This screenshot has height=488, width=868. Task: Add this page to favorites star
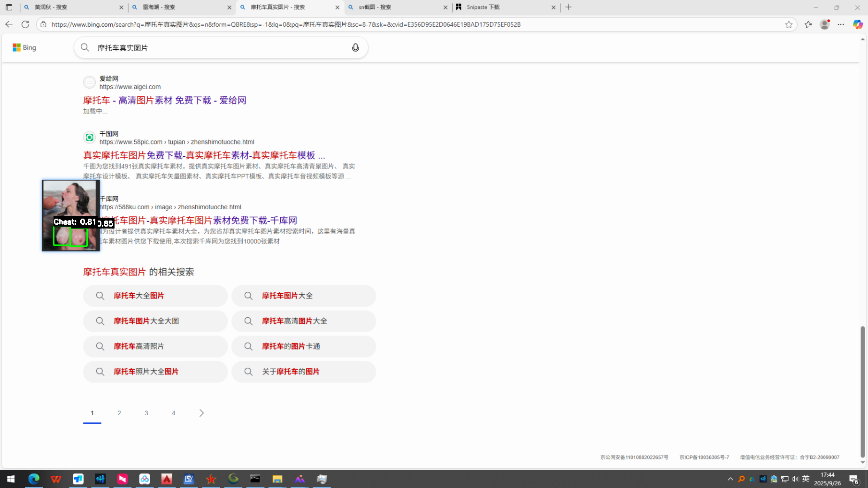click(x=789, y=24)
